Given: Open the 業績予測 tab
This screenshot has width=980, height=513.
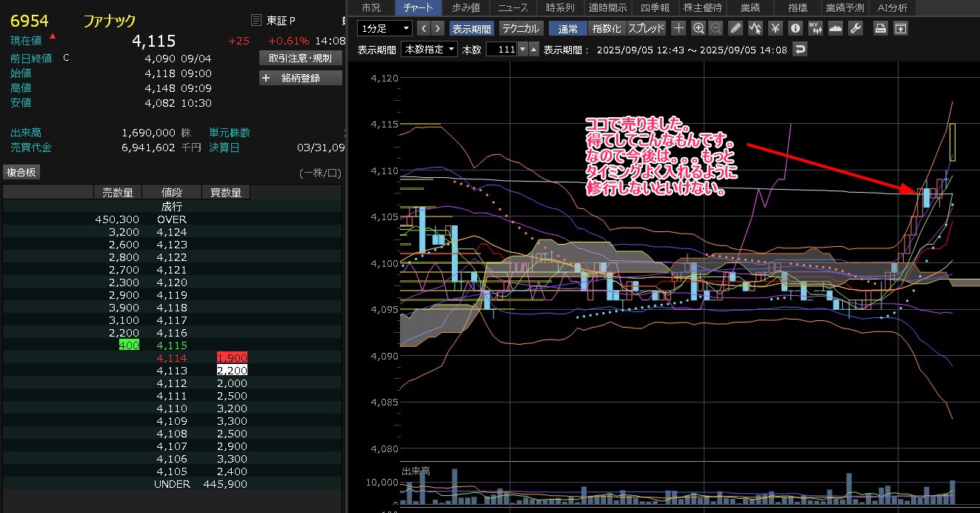Looking at the screenshot, I should click(x=846, y=7).
